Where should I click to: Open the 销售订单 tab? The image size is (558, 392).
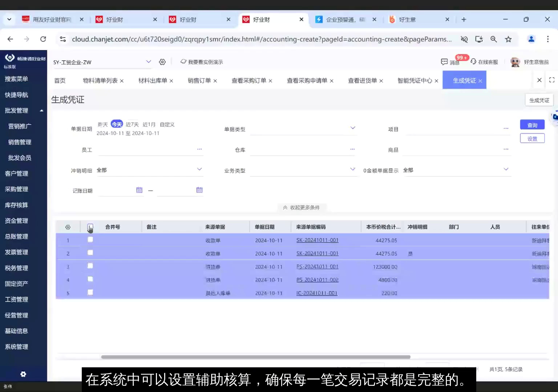[x=199, y=80]
